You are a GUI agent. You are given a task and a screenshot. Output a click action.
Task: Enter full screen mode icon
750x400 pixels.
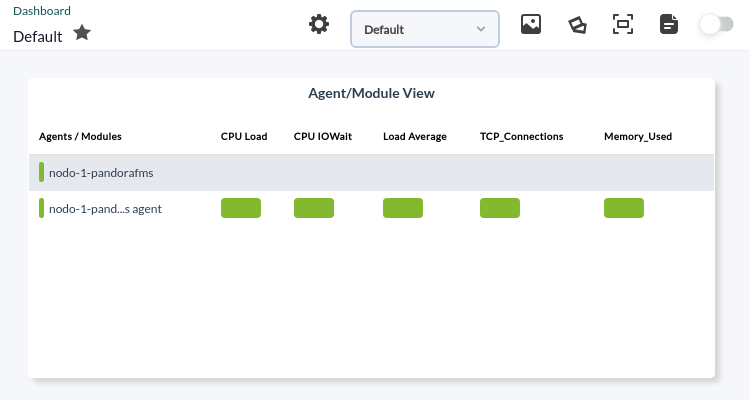coord(623,24)
